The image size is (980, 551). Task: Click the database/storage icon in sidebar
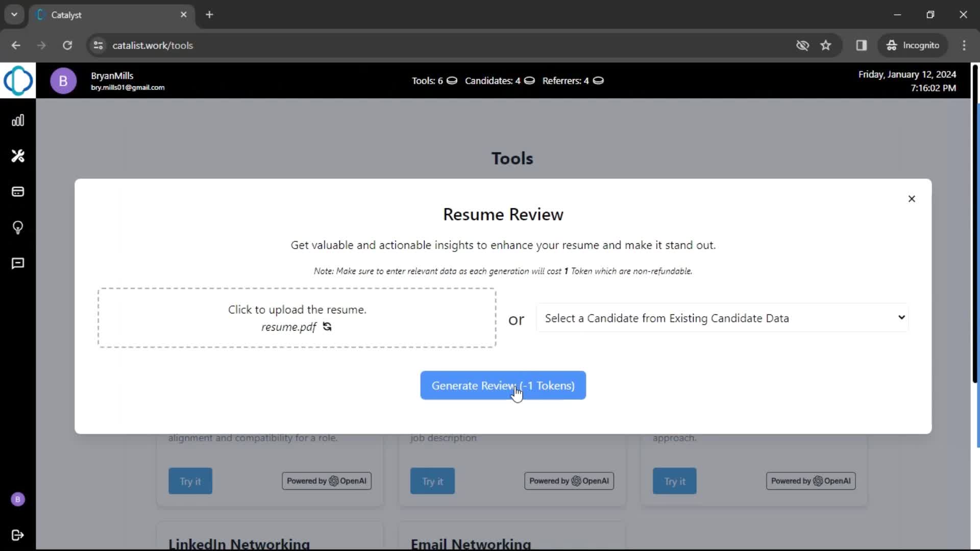click(x=18, y=192)
